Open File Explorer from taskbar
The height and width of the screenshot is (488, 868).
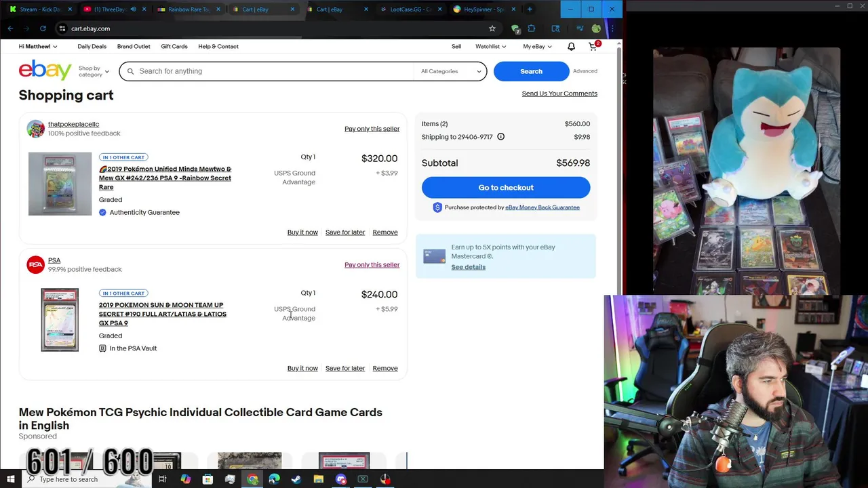pyautogui.click(x=319, y=479)
